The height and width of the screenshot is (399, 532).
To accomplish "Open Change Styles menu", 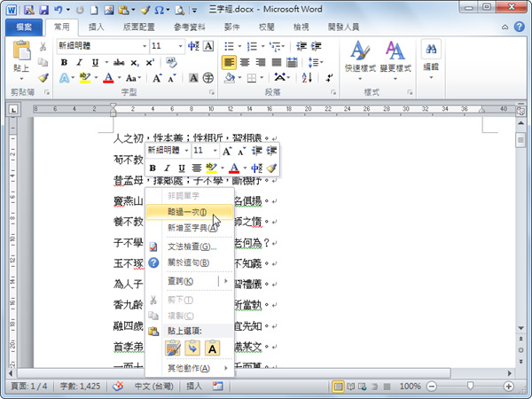I will pos(395,60).
